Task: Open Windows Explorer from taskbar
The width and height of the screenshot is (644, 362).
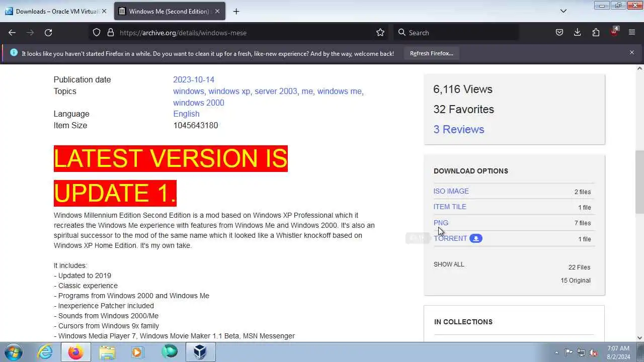Action: [x=107, y=352]
